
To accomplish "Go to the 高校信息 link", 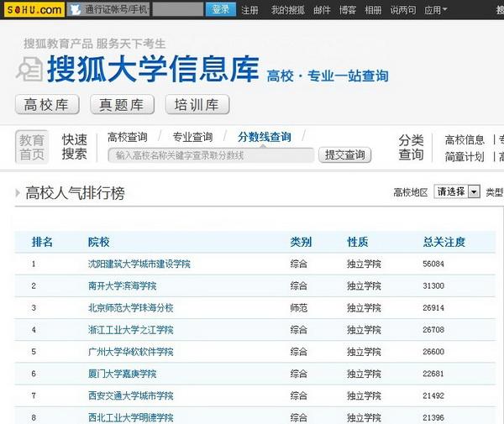I will 465,139.
